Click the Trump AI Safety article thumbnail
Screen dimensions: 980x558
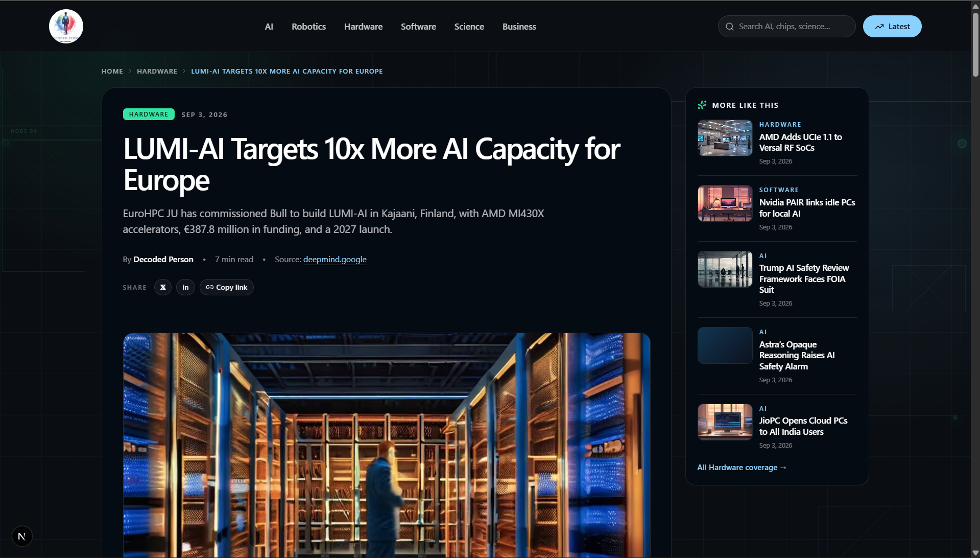click(x=725, y=269)
